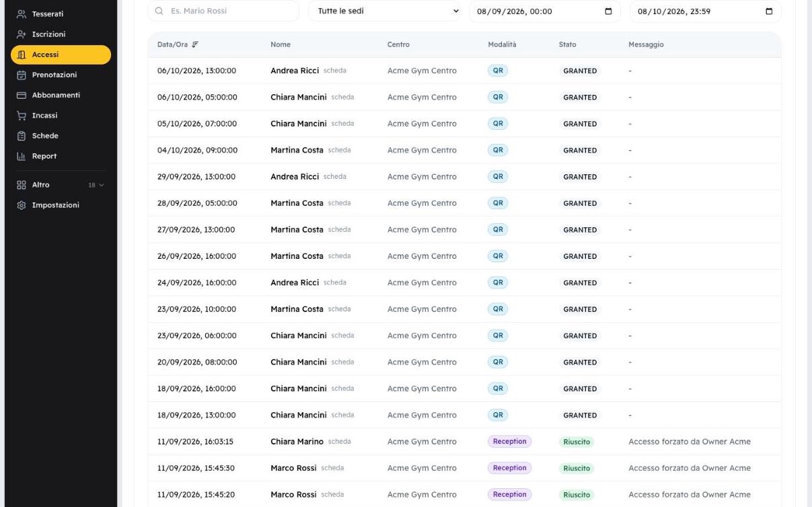Click the Data/Ora sort icon
The width and height of the screenshot is (812, 507).
coord(196,44)
